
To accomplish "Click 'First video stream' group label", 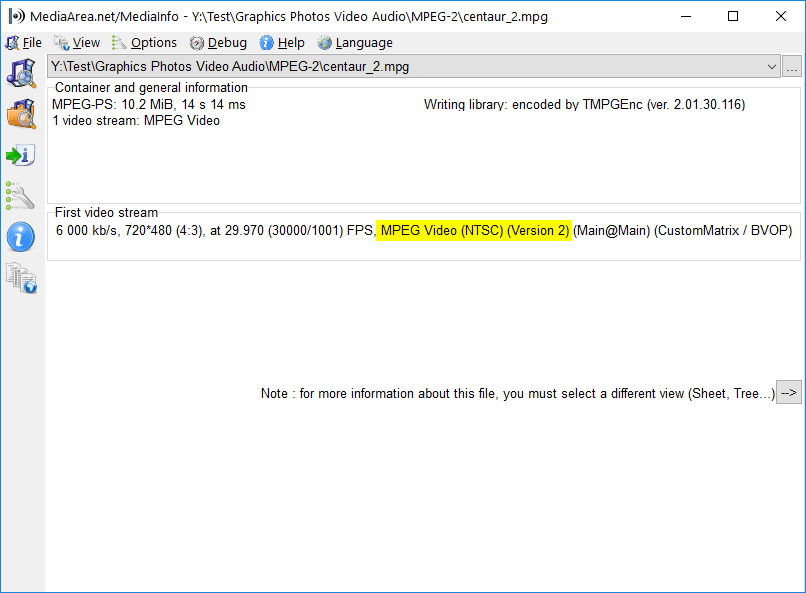I will [106, 212].
